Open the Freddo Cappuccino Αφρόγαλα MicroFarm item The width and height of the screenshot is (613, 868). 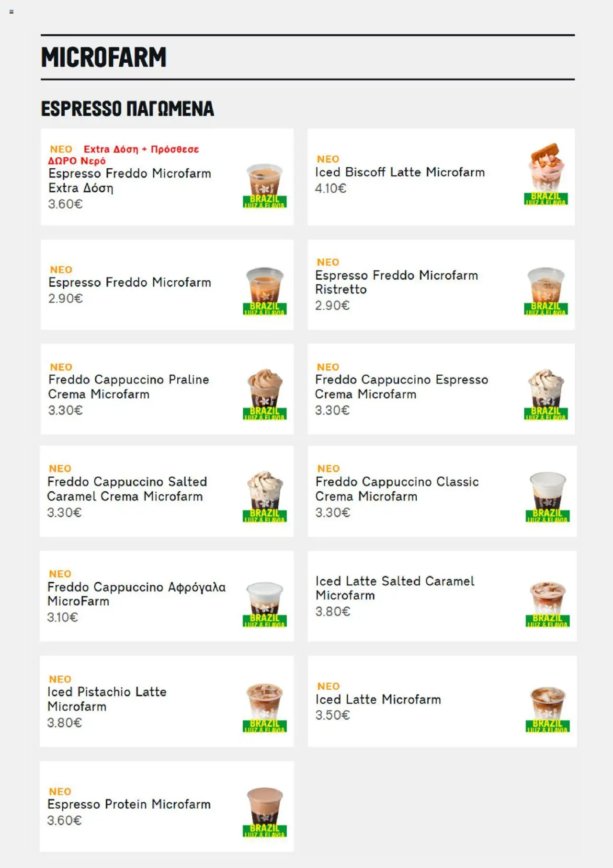[x=167, y=596]
